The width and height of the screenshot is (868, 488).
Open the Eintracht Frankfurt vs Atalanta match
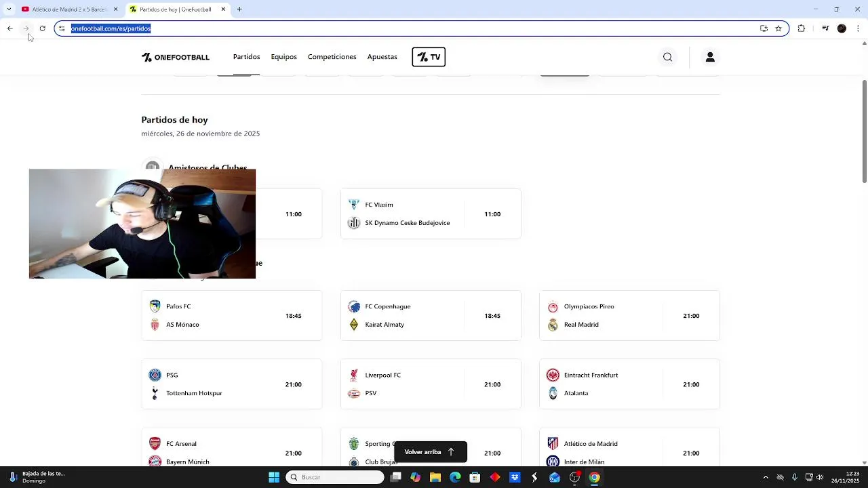pyautogui.click(x=629, y=384)
